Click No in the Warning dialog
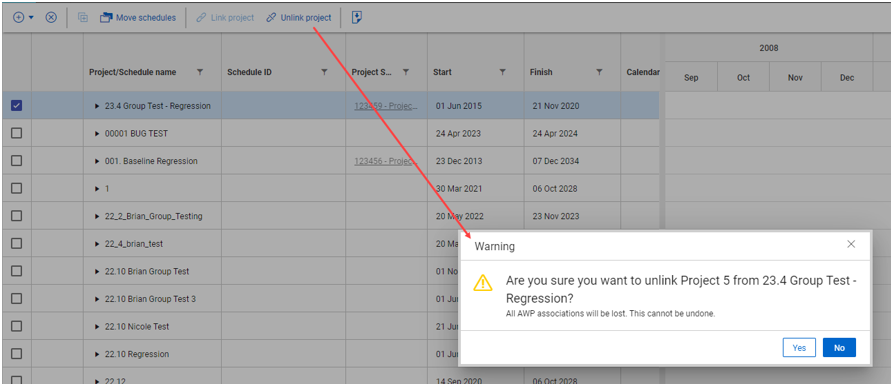 coord(839,348)
